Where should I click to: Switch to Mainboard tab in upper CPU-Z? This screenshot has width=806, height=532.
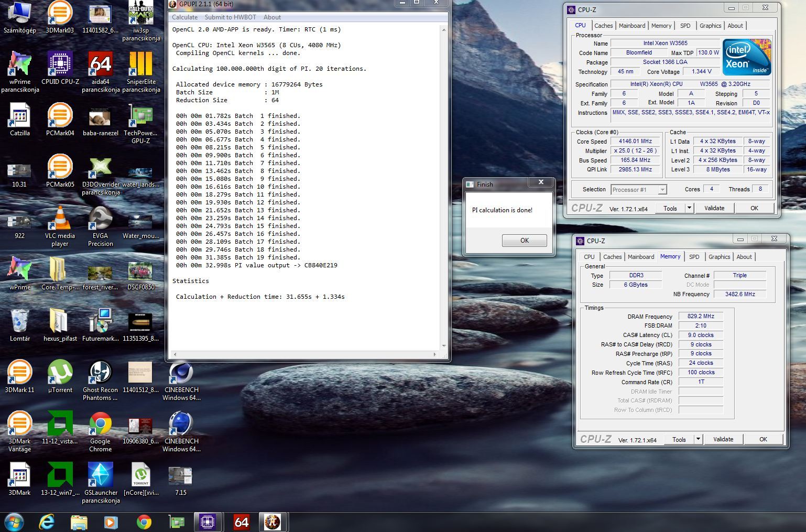pyautogui.click(x=632, y=26)
